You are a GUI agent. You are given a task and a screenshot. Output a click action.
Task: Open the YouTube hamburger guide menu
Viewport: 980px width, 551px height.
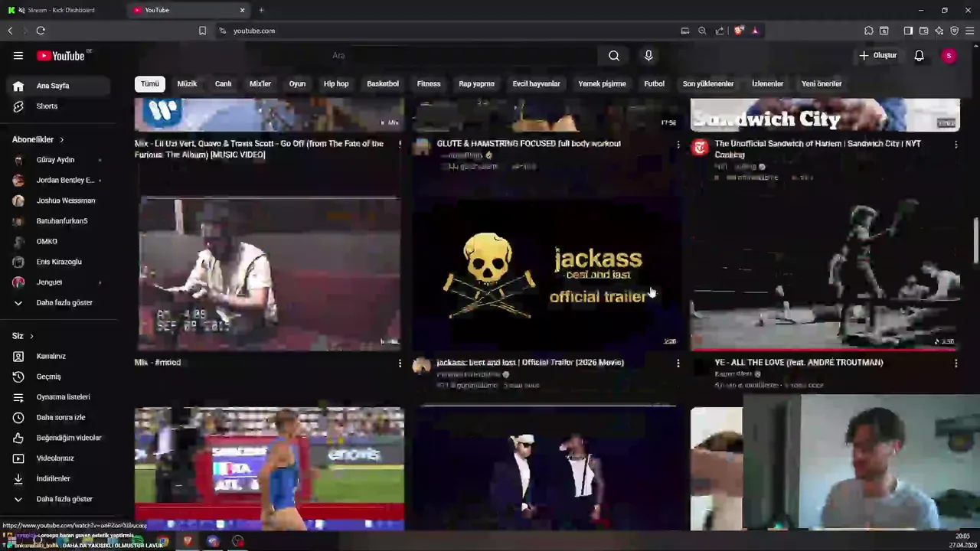18,55
